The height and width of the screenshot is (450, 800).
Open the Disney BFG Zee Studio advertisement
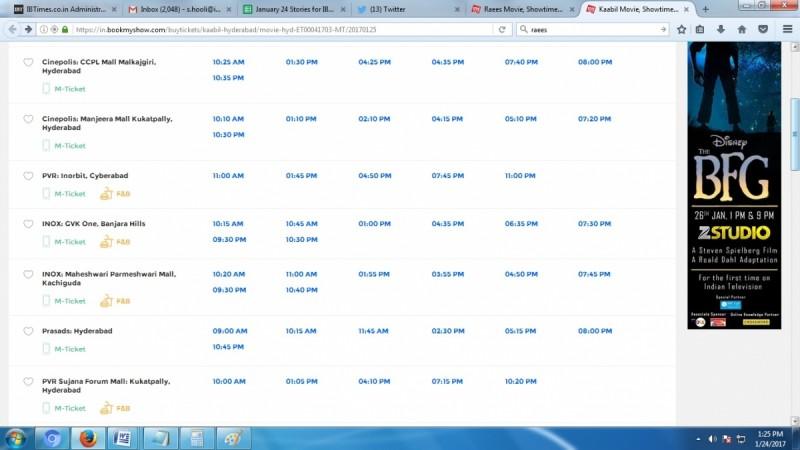coord(734,185)
